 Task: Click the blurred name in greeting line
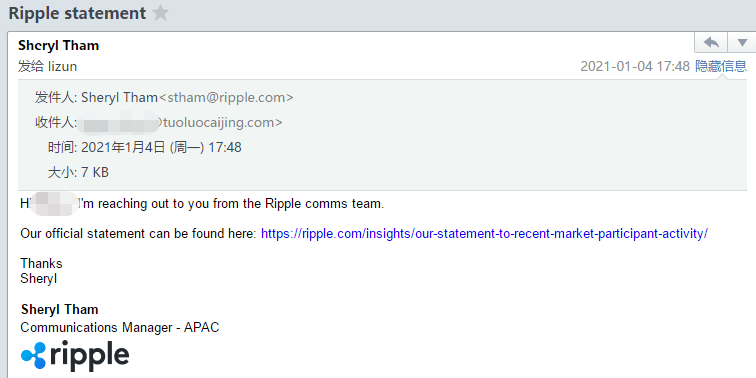(x=53, y=203)
